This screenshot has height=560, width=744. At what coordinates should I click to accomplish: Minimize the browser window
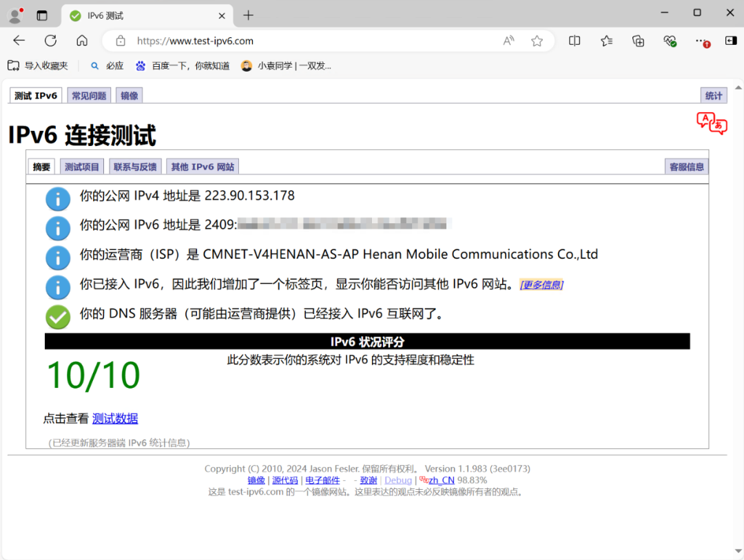point(664,13)
